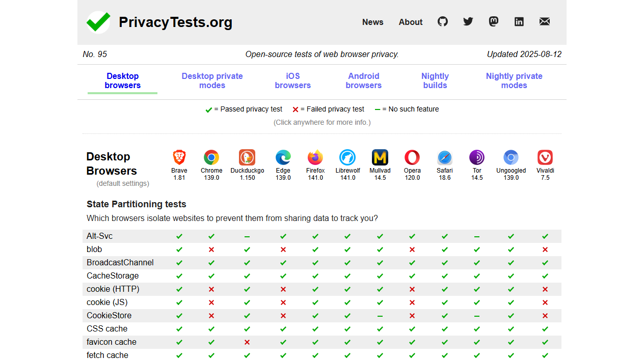The height and width of the screenshot is (359, 644).
Task: Select the Opera browser icon
Action: (412, 156)
